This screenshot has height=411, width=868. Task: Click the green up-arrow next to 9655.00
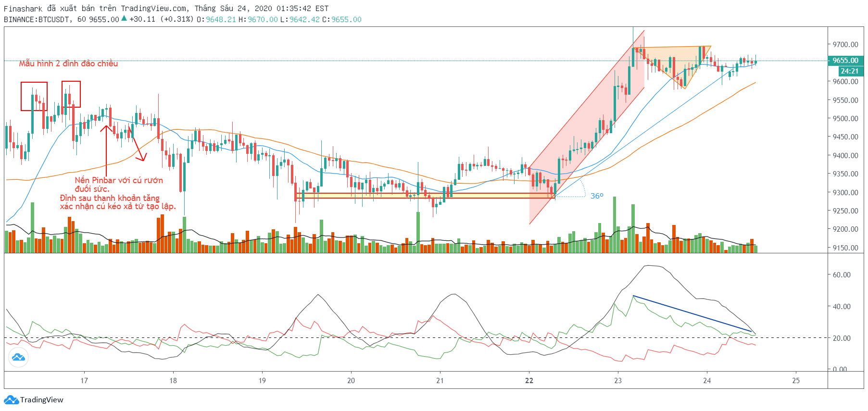(124, 19)
